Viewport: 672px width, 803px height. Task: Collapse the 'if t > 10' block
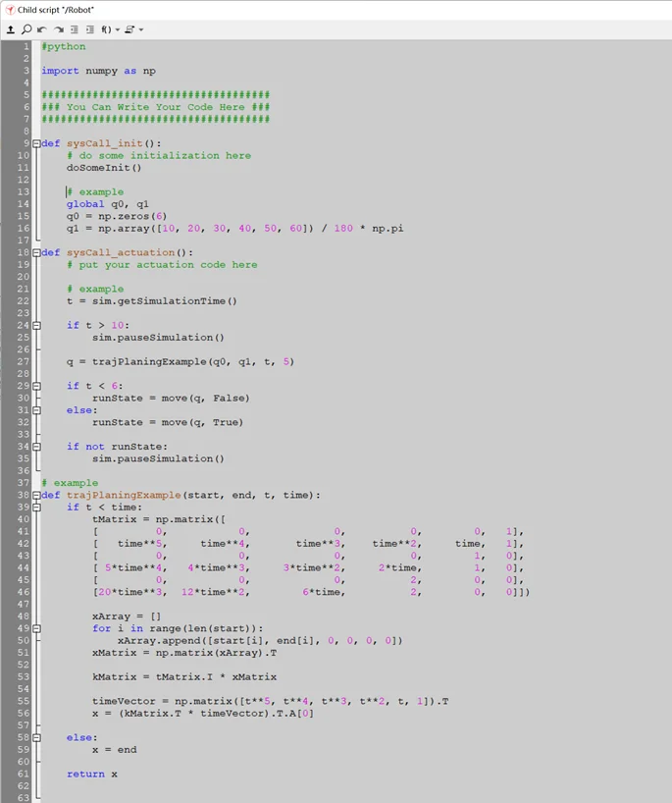coord(36,325)
